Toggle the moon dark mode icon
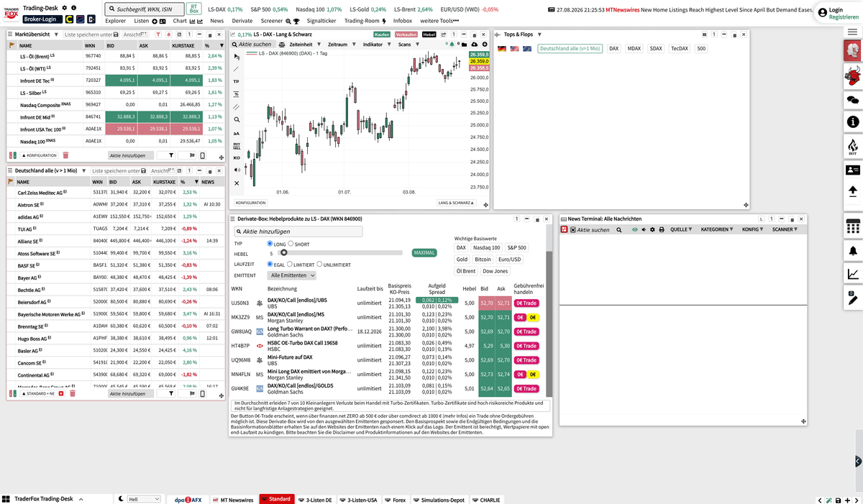Screen dimensions: 863x504 click(x=121, y=499)
